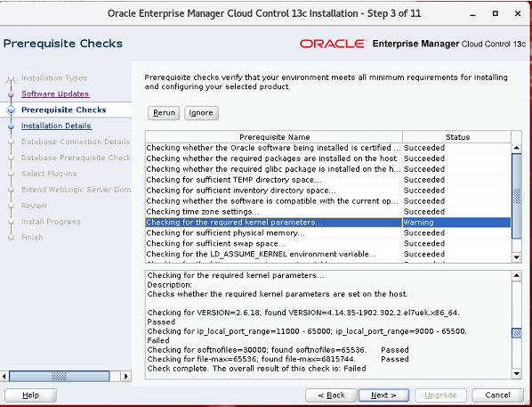This screenshot has width=532, height=407.
Task: Select the Prerequisite Checks step
Action: [64, 110]
